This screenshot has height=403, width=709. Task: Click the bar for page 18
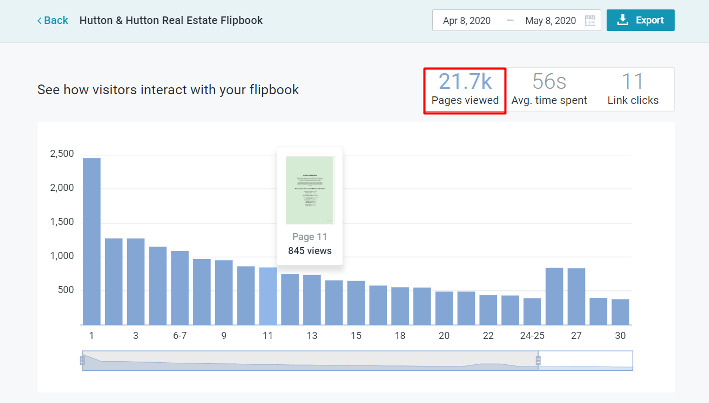coord(400,306)
